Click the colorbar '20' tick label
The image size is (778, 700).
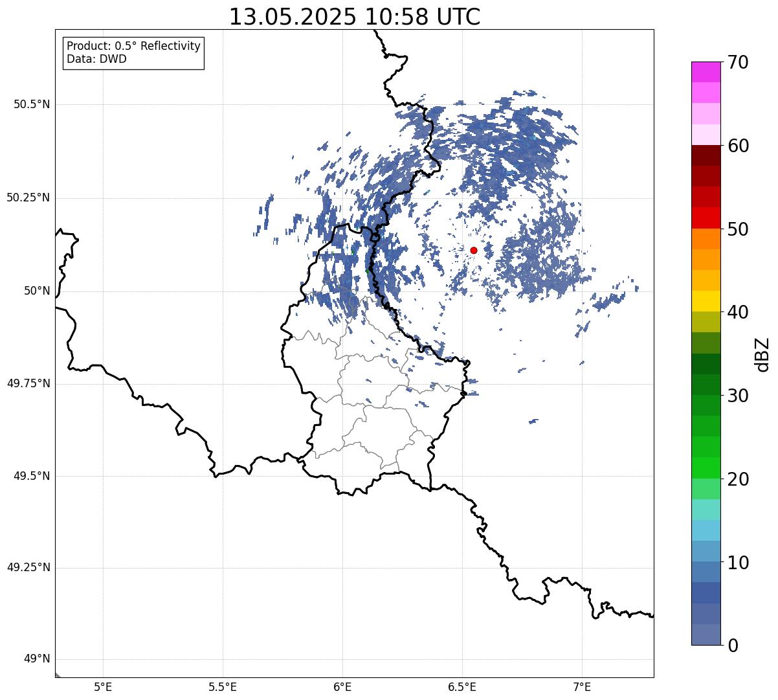[738, 479]
